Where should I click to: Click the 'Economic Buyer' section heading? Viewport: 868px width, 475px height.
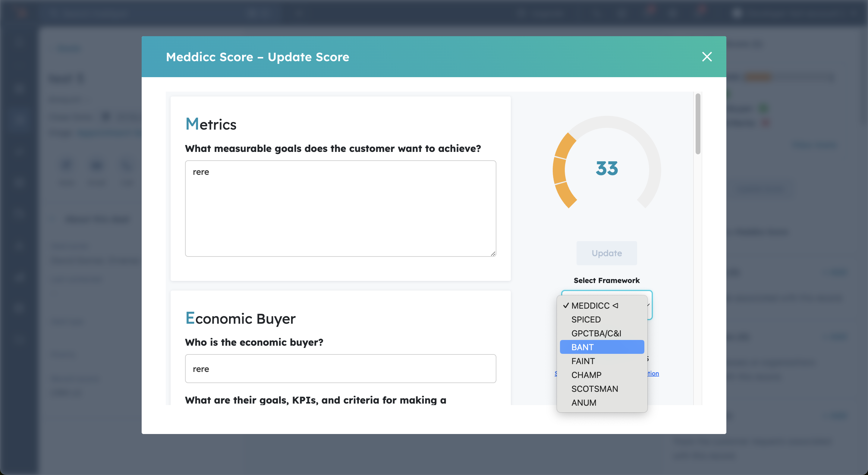point(240,318)
